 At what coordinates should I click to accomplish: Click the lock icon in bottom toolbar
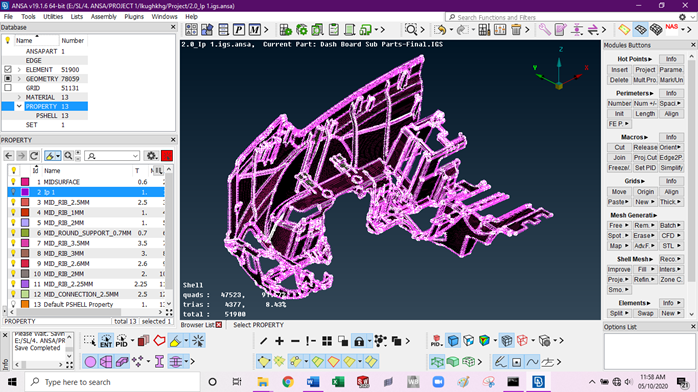[x=359, y=341]
